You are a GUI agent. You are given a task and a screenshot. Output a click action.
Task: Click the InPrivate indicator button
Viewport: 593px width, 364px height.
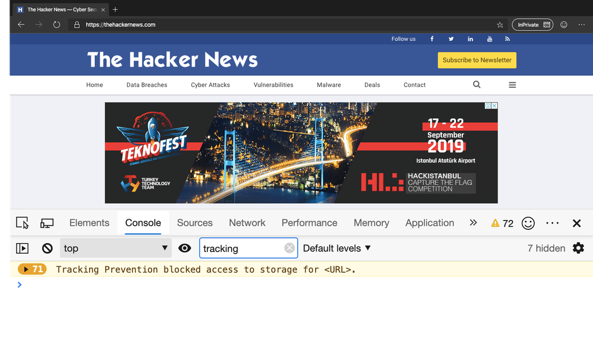532,24
